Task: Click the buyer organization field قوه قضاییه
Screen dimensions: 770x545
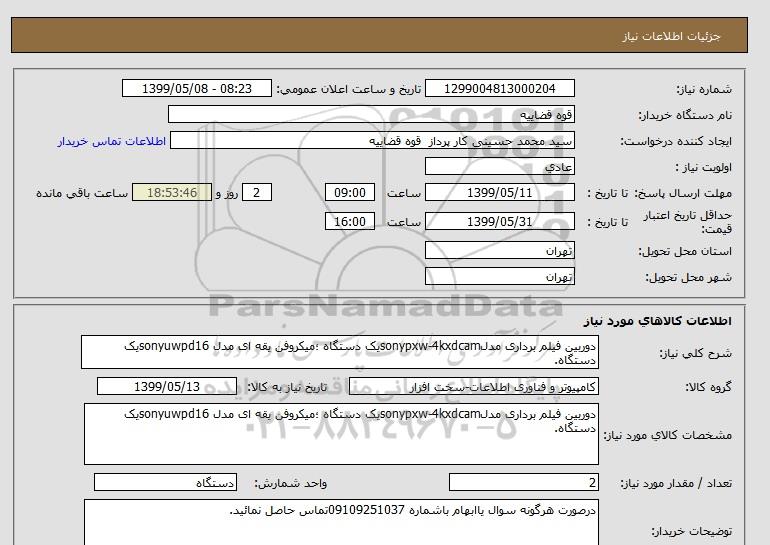Action: click(371, 114)
